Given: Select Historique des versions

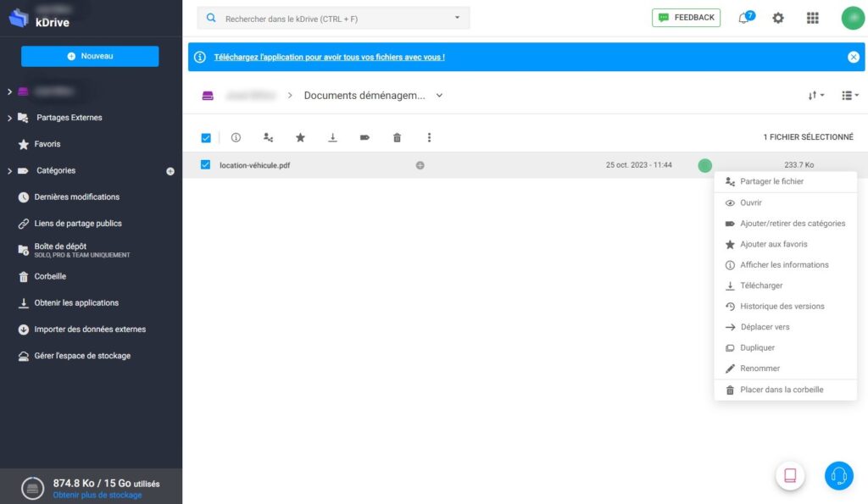Looking at the screenshot, I should click(786, 307).
